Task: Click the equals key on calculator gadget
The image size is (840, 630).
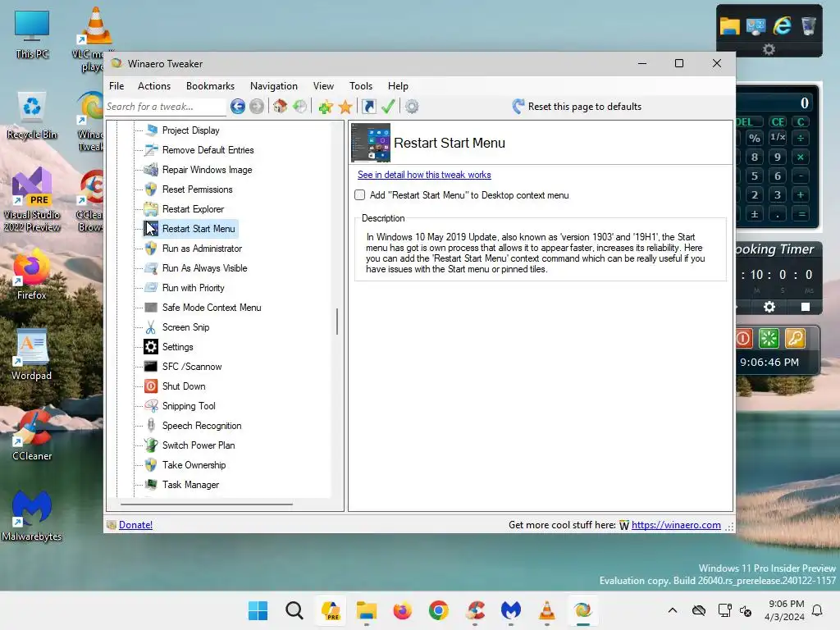Action: point(801,214)
